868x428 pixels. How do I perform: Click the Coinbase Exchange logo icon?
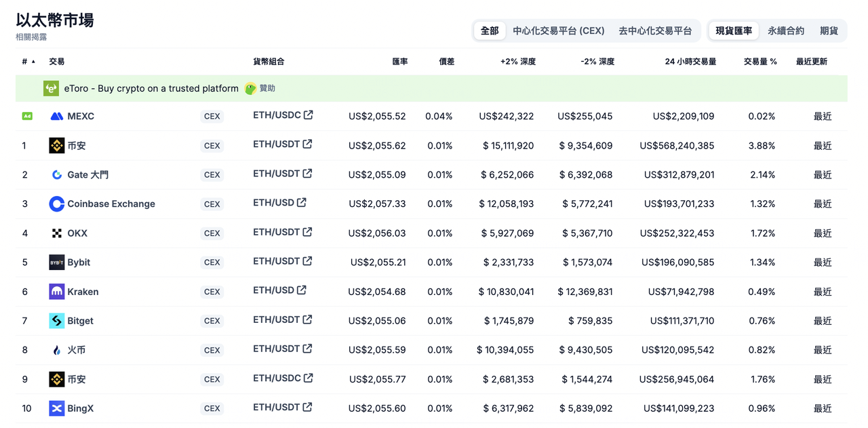(x=57, y=204)
